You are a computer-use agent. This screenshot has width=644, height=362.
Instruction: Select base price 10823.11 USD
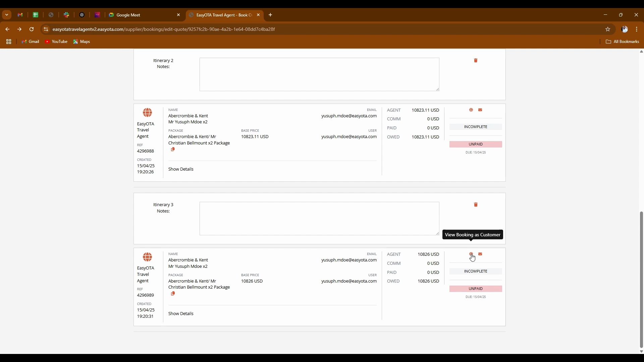255,137
